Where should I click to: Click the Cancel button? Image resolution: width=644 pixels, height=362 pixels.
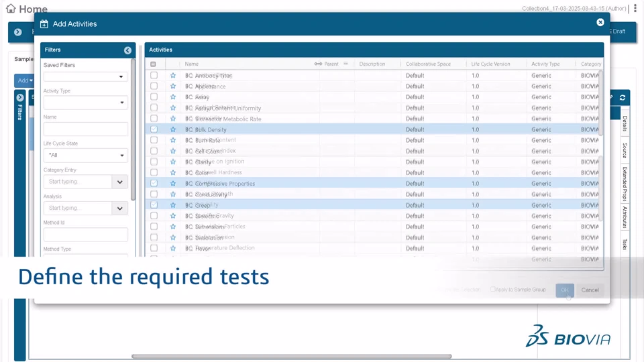click(590, 290)
